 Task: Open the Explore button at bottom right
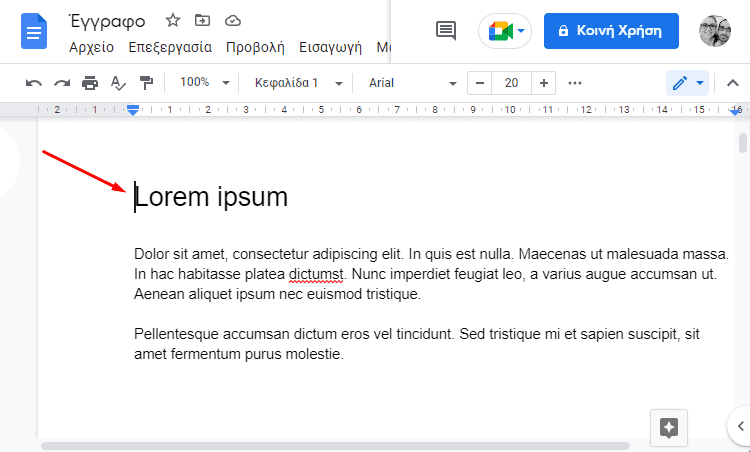point(669,427)
